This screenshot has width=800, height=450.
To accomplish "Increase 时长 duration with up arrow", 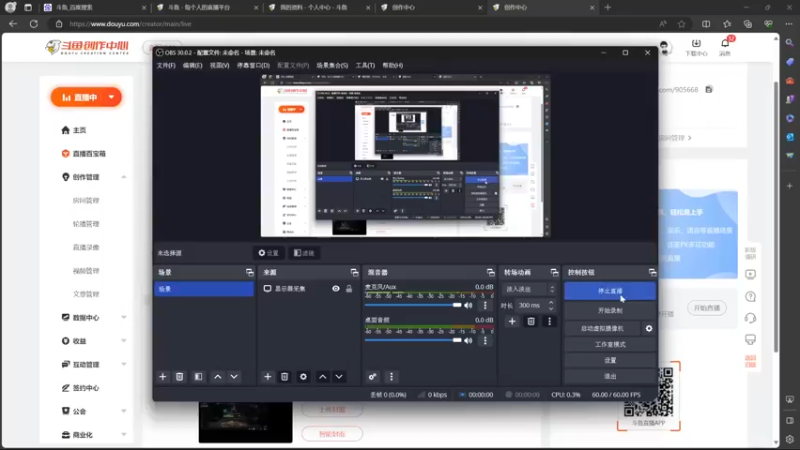I will (x=551, y=303).
